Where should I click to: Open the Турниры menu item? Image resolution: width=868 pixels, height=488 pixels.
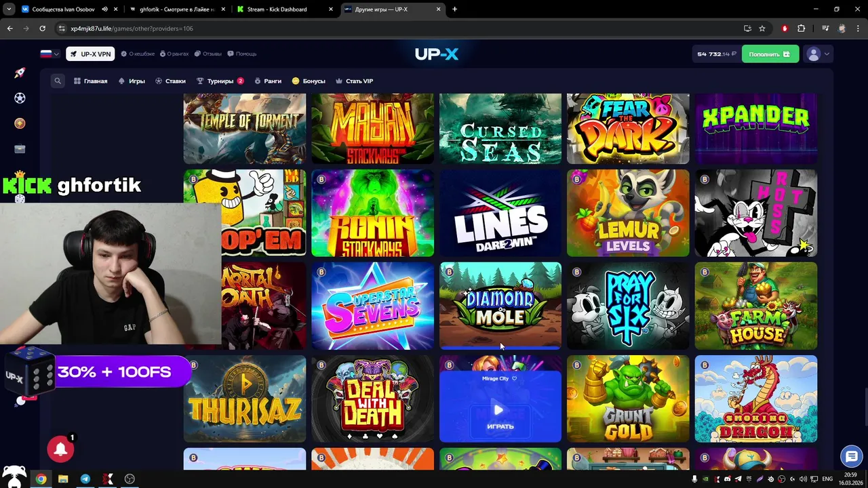coord(220,81)
